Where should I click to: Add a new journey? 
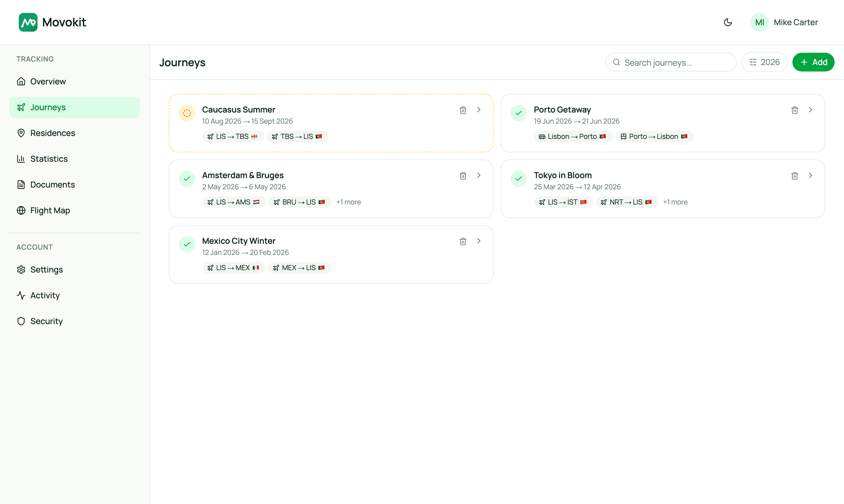point(813,62)
